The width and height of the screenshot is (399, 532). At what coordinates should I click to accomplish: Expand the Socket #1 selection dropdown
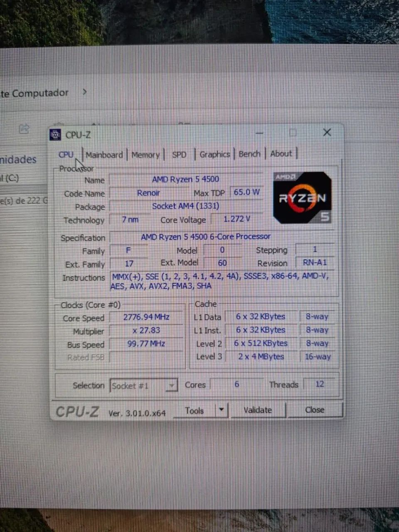(x=172, y=386)
